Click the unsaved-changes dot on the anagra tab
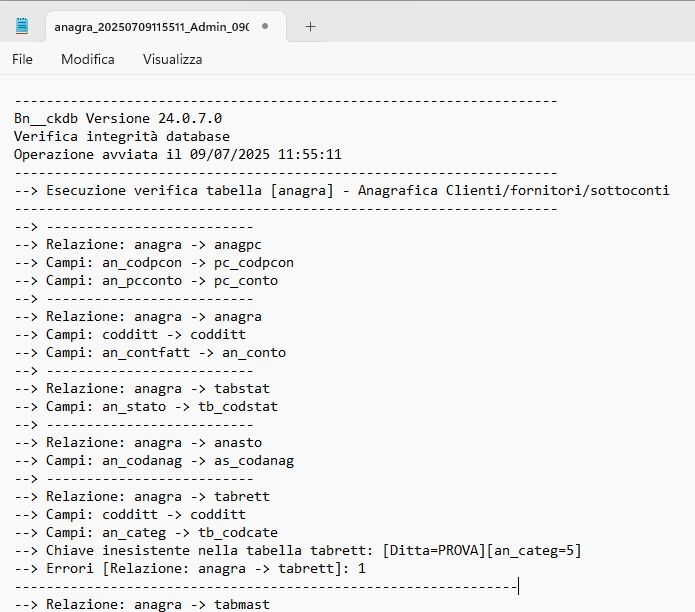Image resolution: width=695 pixels, height=612 pixels. coord(265,27)
